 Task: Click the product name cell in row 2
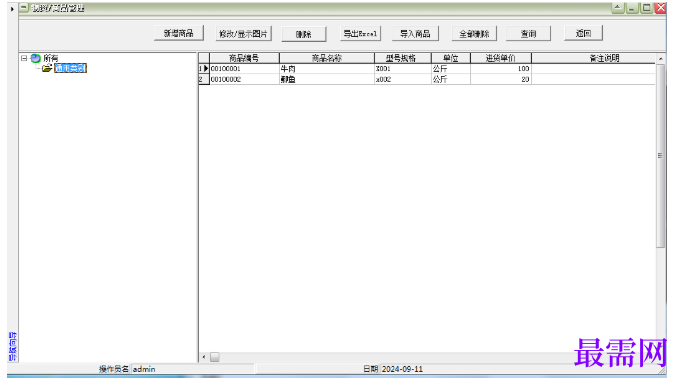click(x=327, y=79)
